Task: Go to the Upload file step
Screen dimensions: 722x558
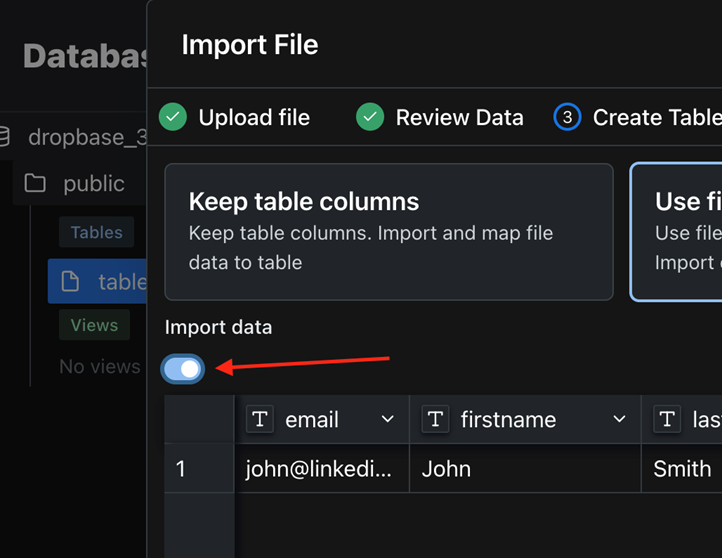Action: 254,117
